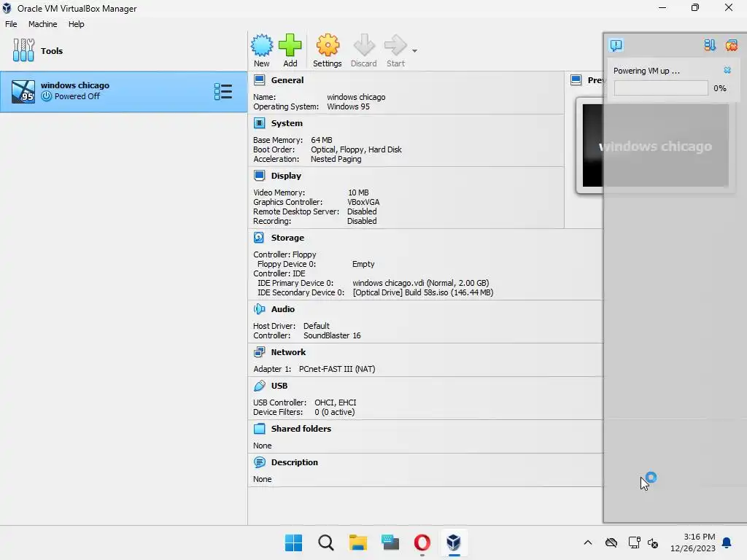The width and height of the screenshot is (747, 560).
Task: Click the Shared folders section icon
Action: (259, 429)
